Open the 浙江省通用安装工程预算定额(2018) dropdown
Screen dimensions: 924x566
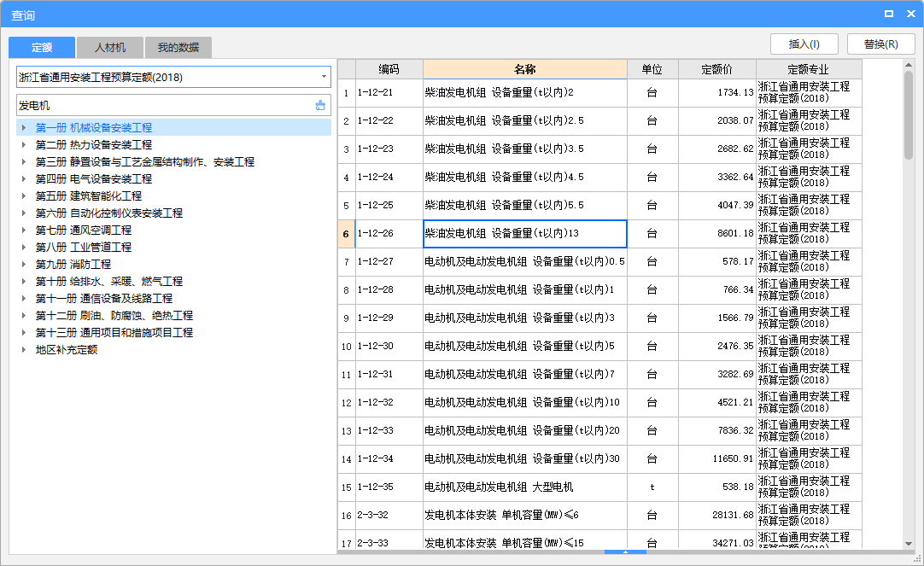324,77
